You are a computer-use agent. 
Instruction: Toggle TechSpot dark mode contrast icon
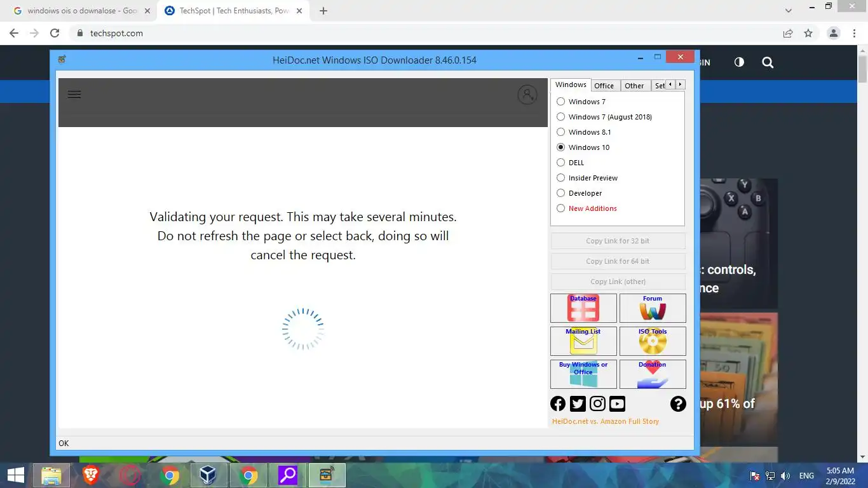point(739,62)
